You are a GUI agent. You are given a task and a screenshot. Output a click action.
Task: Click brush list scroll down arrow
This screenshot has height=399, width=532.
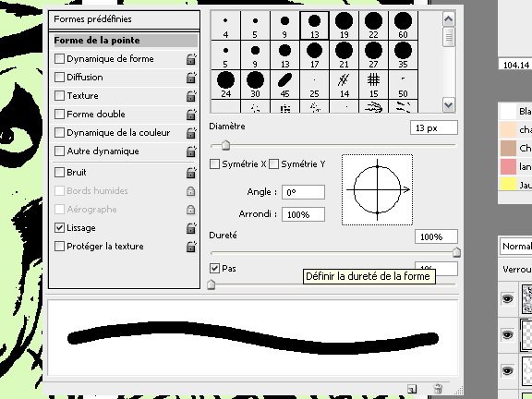(449, 105)
